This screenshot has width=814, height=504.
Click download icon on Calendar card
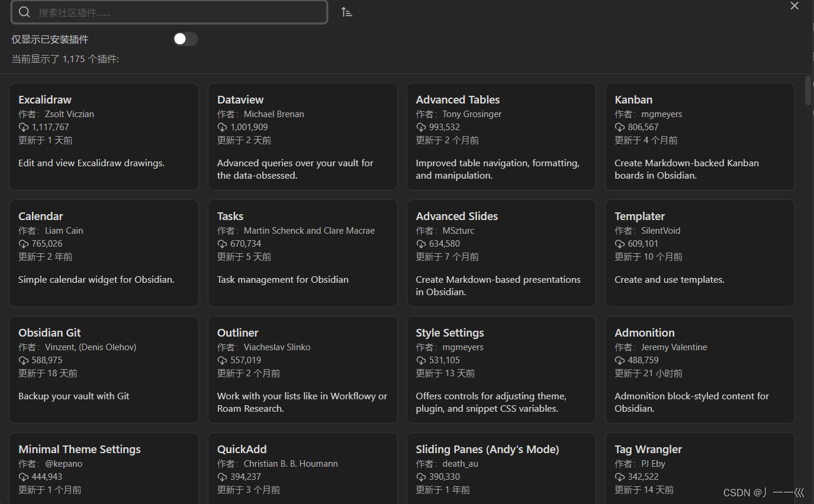[24, 244]
